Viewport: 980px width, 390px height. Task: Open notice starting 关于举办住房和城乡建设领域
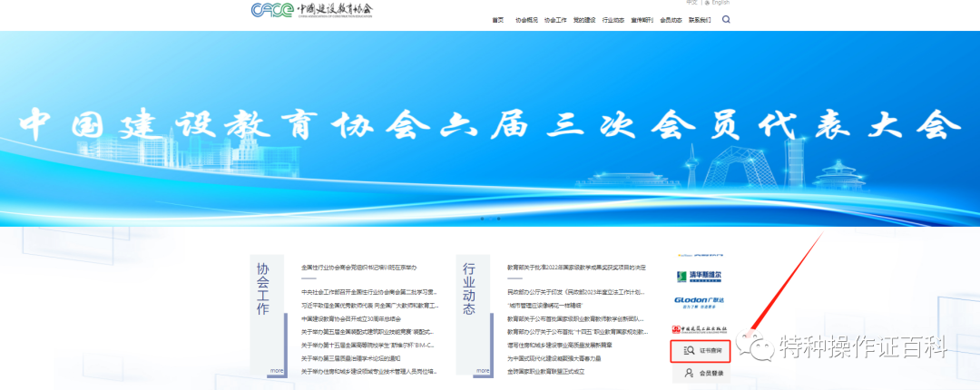369,371
